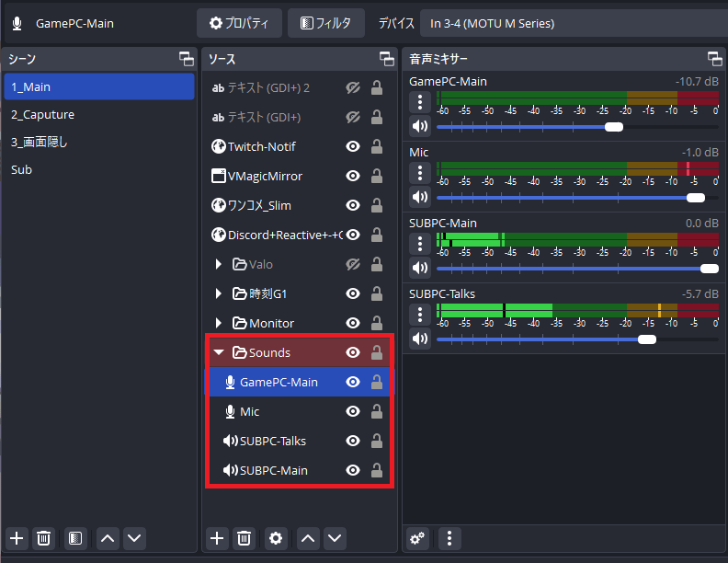Hide the SUBPC-Talks source in the list
The width and height of the screenshot is (728, 563).
[353, 441]
